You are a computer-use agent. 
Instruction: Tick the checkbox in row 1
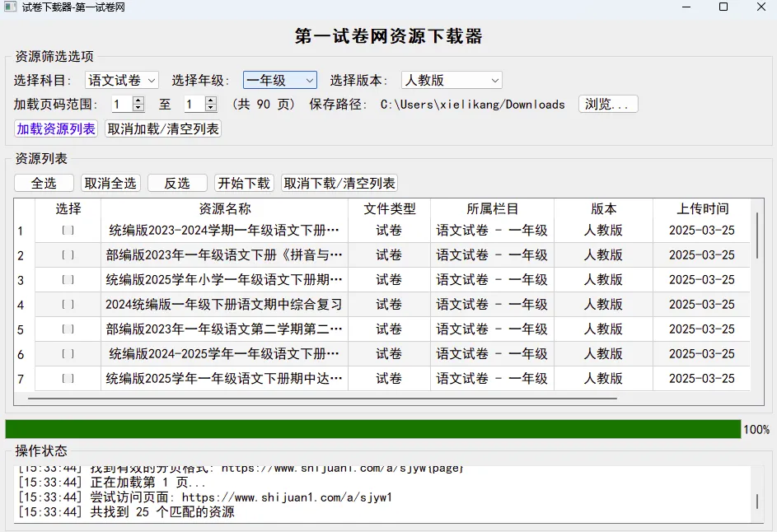coord(68,231)
